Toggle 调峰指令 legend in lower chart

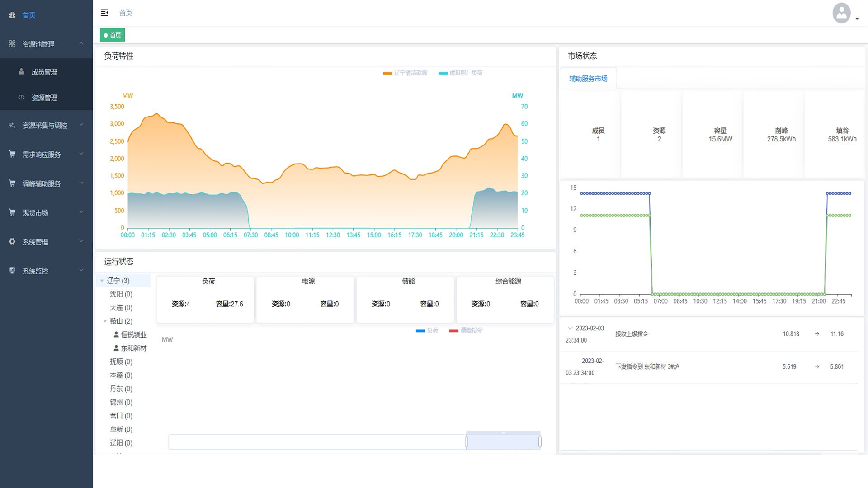pyautogui.click(x=466, y=330)
